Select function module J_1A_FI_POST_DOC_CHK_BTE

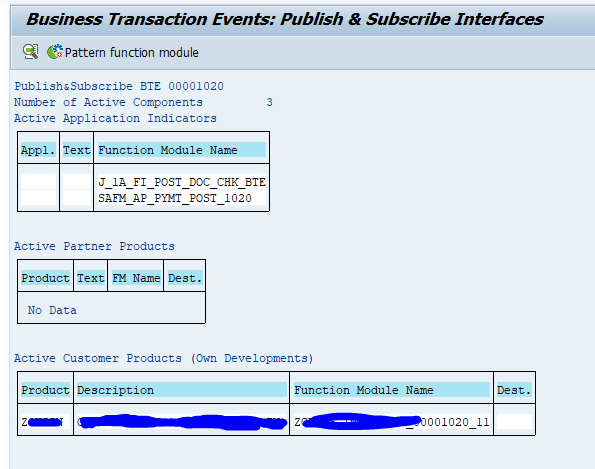point(182,182)
